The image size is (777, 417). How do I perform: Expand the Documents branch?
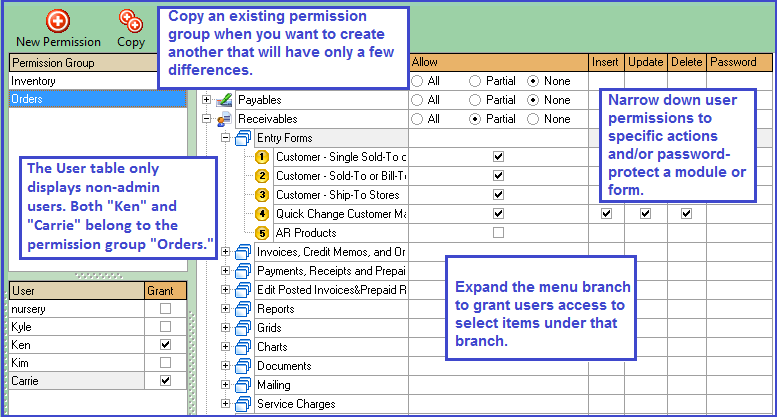pyautogui.click(x=225, y=365)
